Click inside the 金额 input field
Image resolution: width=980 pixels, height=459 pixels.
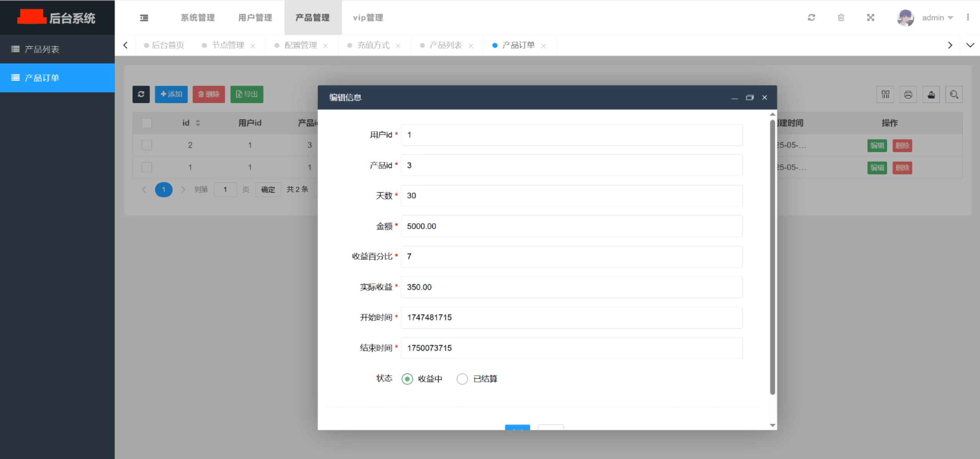(571, 226)
